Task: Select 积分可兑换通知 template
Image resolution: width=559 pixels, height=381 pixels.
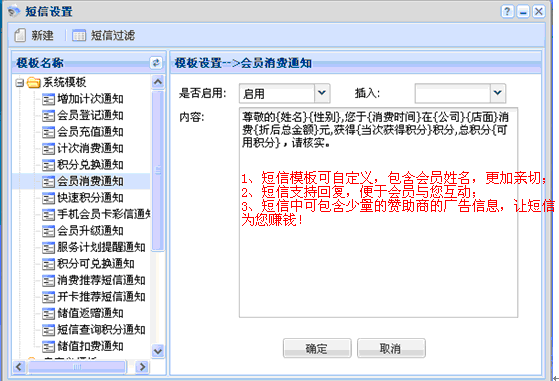Action: pos(96,263)
